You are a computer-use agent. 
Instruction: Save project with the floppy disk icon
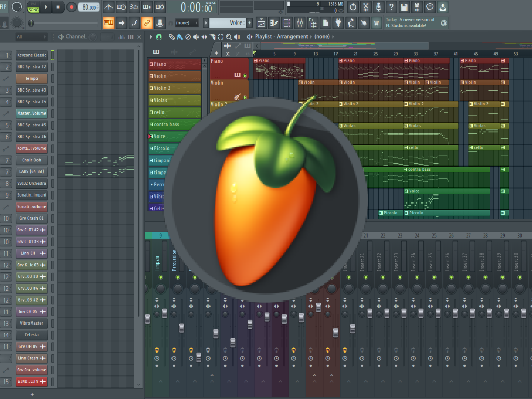404,7
